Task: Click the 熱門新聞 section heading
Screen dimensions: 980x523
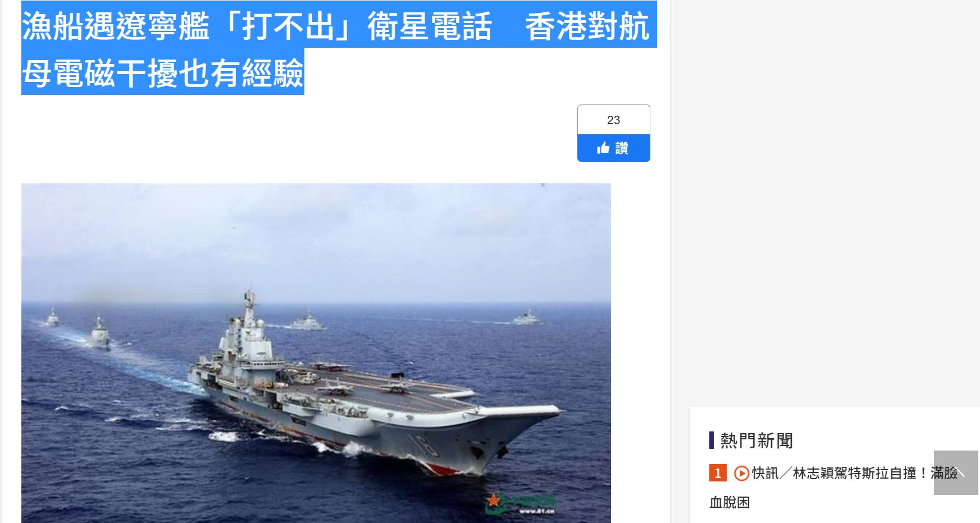Action: pyautogui.click(x=756, y=440)
